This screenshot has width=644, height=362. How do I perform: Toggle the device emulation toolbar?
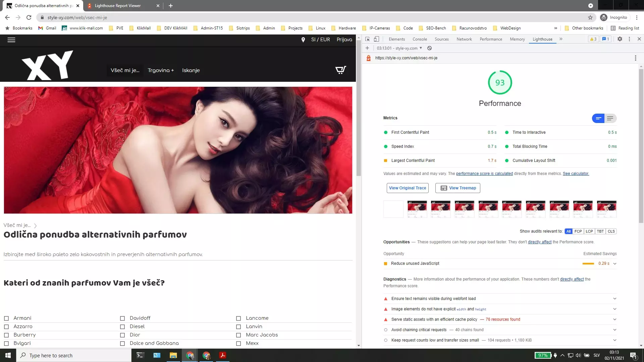tap(376, 39)
